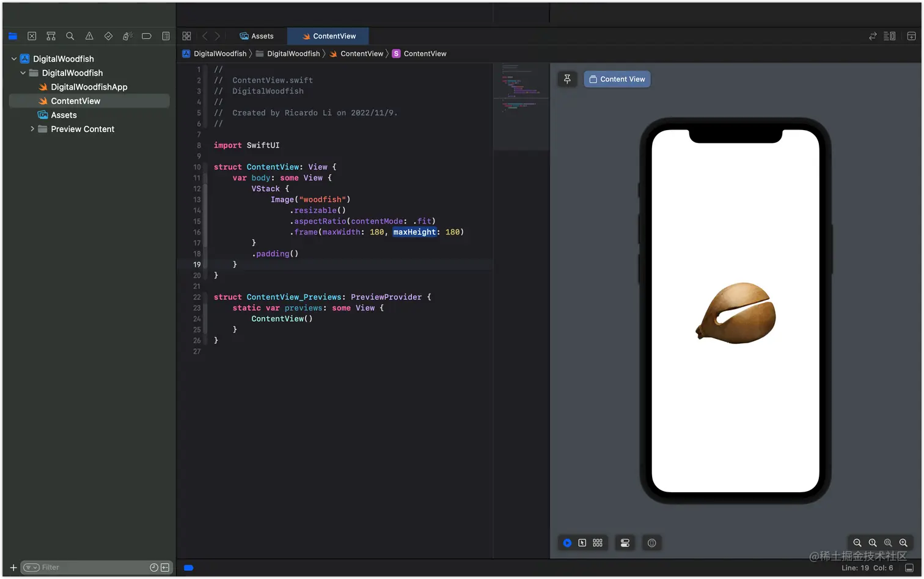Go back in editor history
Viewport: 924px width, 579px height.
click(x=205, y=36)
